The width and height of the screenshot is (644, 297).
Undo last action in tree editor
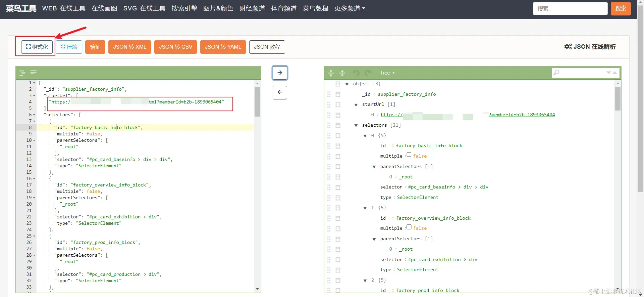click(356, 73)
